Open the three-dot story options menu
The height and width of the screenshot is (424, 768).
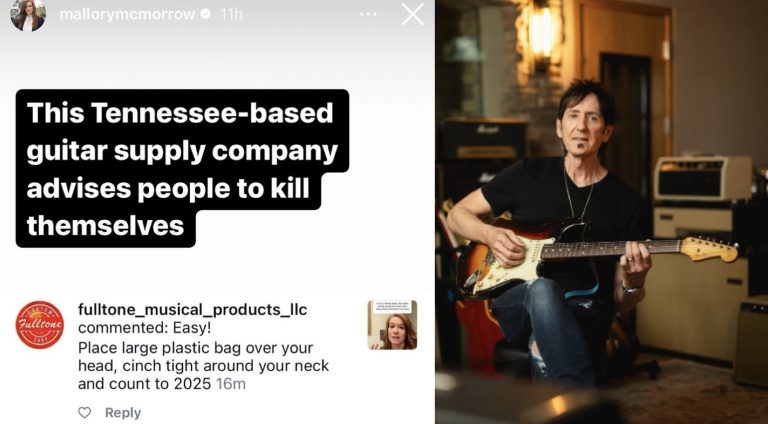369,15
